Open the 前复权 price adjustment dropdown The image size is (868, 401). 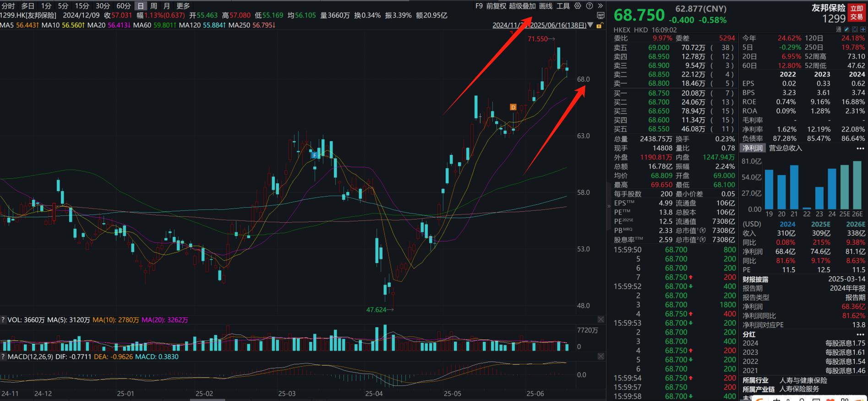(x=496, y=6)
